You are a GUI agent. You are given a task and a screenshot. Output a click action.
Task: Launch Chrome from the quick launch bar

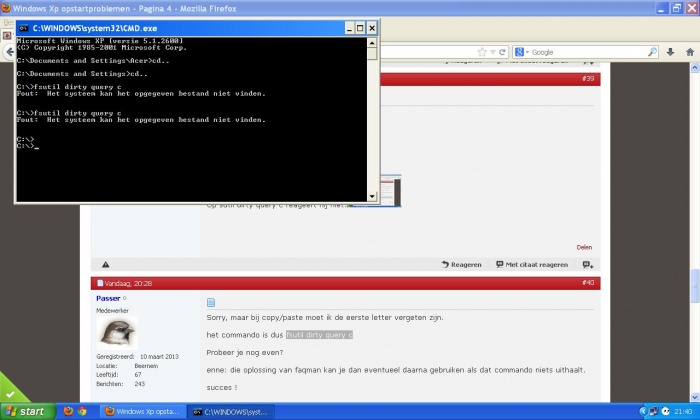click(82, 411)
